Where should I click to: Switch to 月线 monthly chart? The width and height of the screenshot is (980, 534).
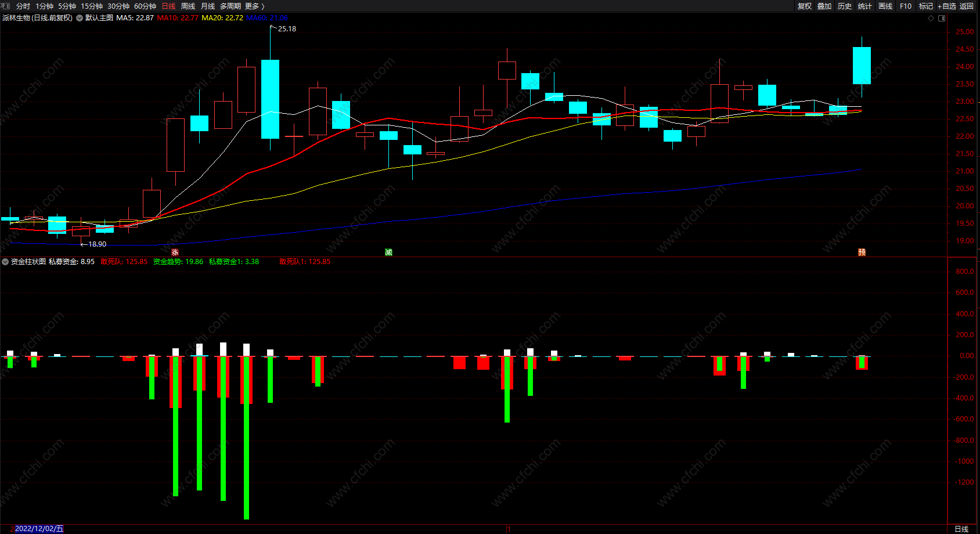208,6
